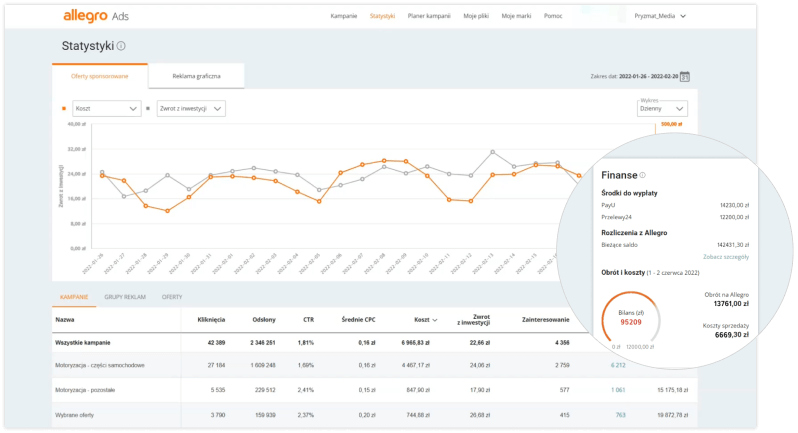Click the info icon next to Finanse
This screenshot has height=433, width=798.
(x=643, y=174)
